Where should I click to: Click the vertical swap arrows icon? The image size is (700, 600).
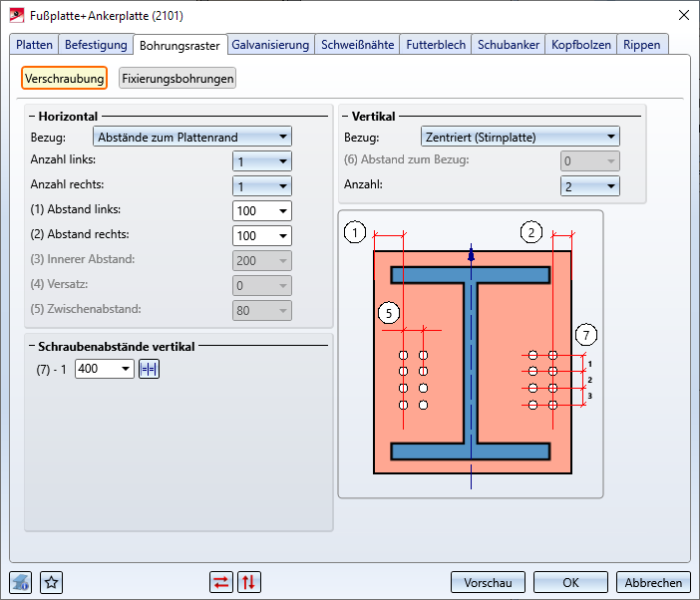coord(249,582)
